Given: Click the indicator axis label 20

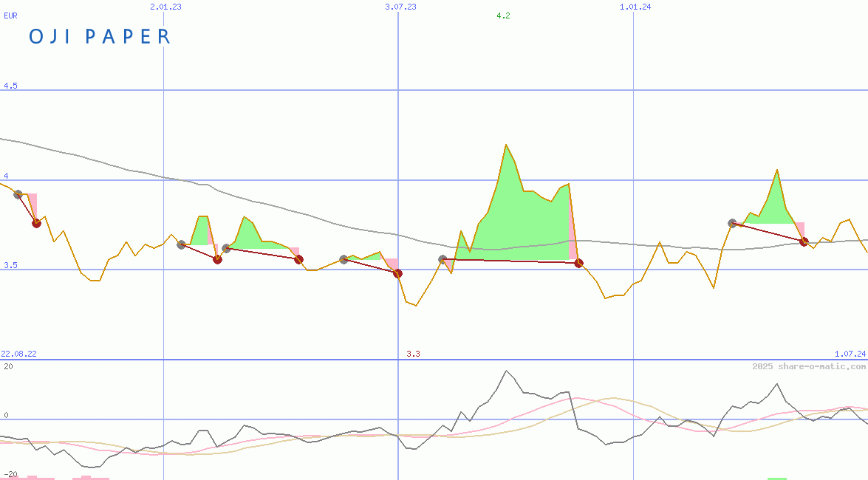Looking at the screenshot, I should click(x=8, y=366).
